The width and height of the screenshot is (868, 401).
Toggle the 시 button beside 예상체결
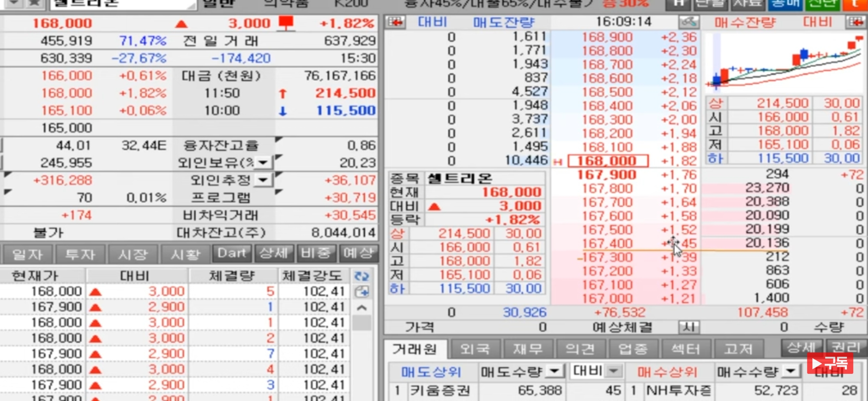point(688,327)
